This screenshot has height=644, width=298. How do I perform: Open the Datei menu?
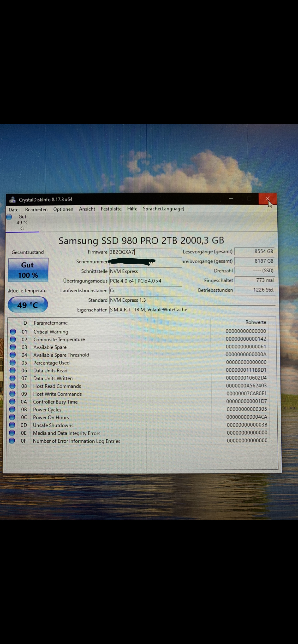14,209
